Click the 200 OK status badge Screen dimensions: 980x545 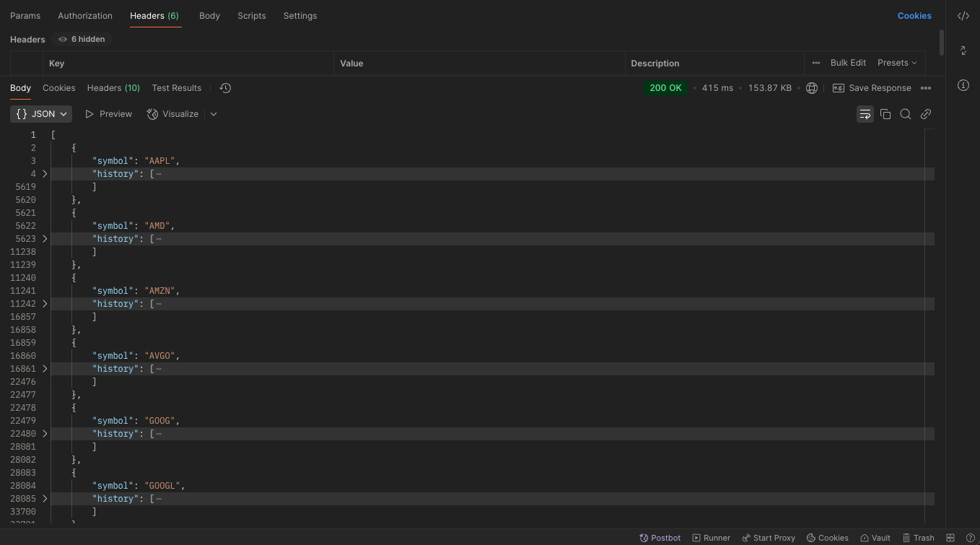tap(665, 88)
